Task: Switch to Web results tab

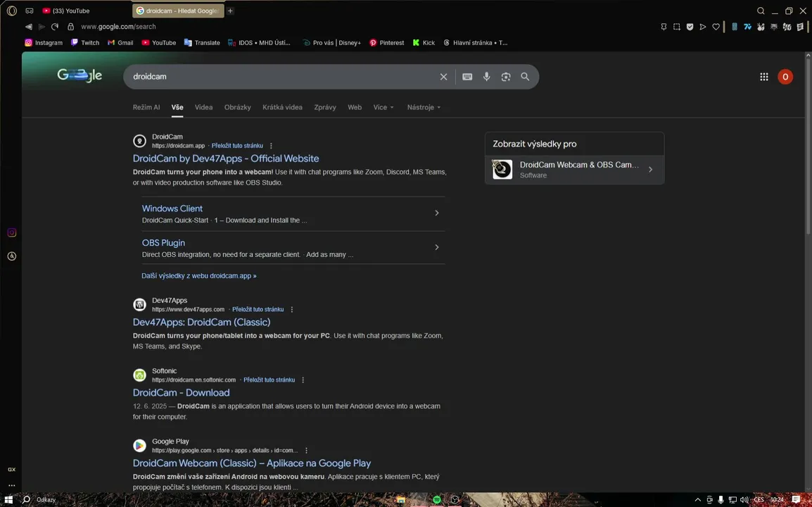Action: 355,107
